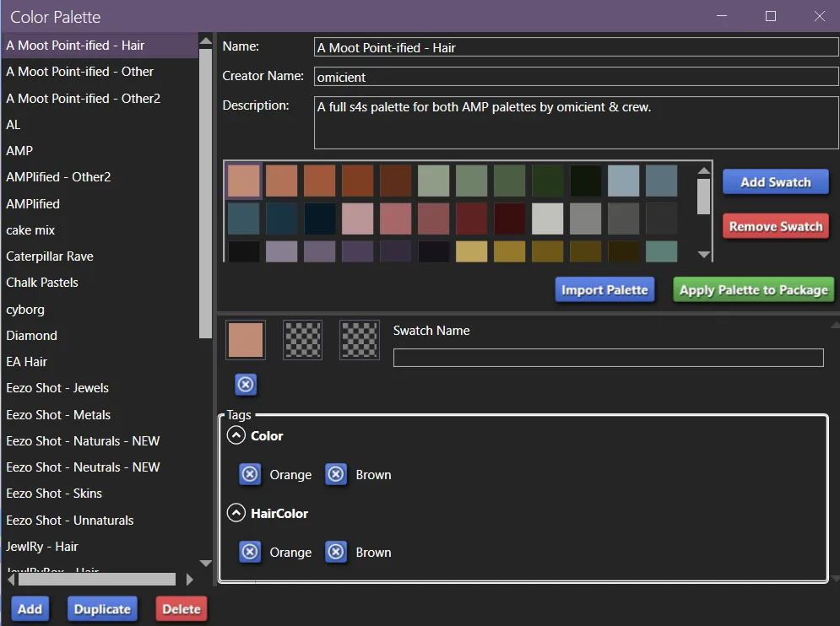Remove the Brown tag in the Color group
The image size is (840, 626).
[x=336, y=474]
